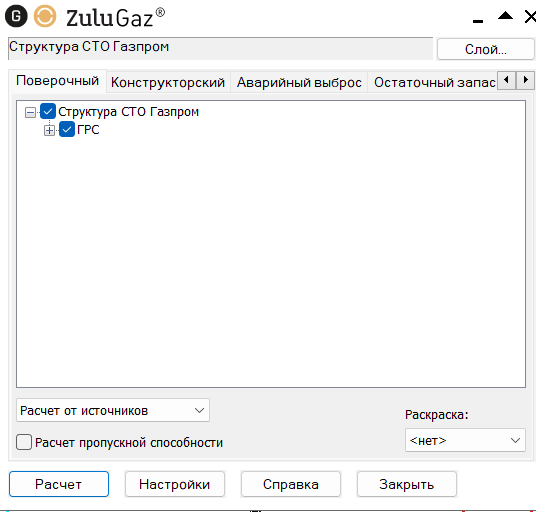Enable Расчет пропускной способности checkbox
The width and height of the screenshot is (536, 512).
click(x=24, y=442)
